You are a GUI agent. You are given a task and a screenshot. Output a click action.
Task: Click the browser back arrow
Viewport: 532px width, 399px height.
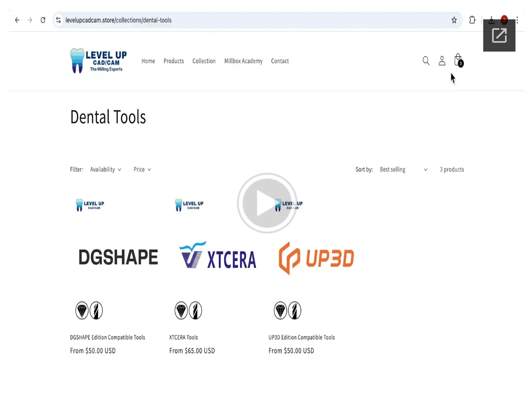(x=17, y=20)
